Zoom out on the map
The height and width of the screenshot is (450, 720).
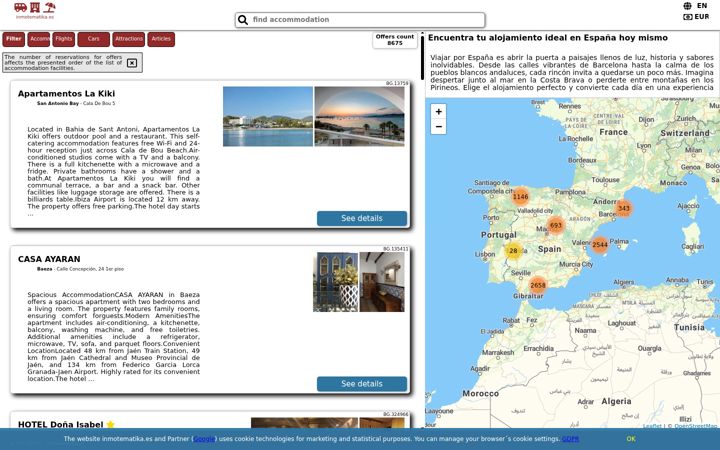tap(439, 126)
